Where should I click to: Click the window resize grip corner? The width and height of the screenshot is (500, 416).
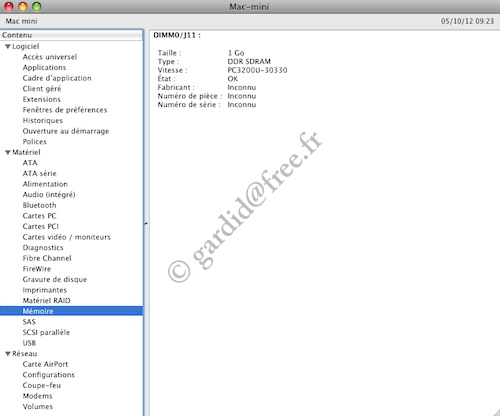coord(495,412)
